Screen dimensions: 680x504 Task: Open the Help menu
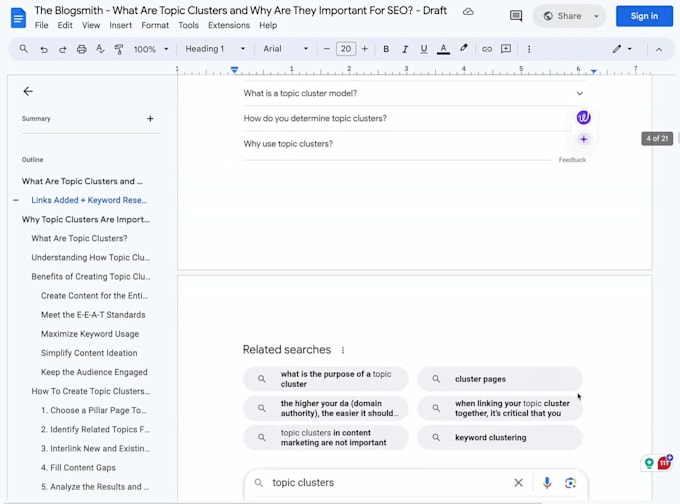pyautogui.click(x=268, y=25)
